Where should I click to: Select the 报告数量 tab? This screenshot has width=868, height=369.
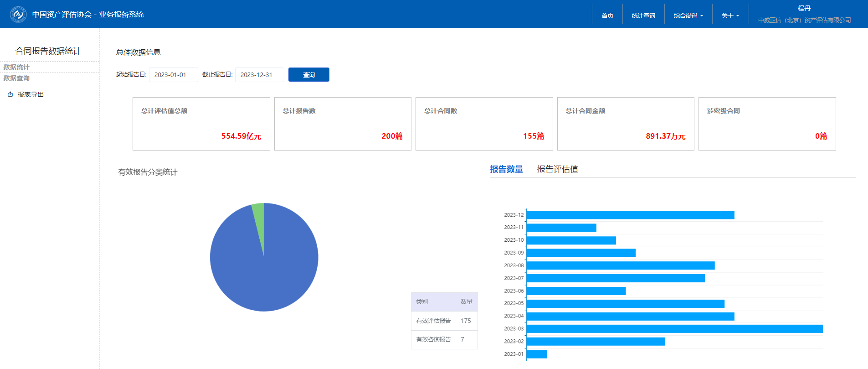506,169
